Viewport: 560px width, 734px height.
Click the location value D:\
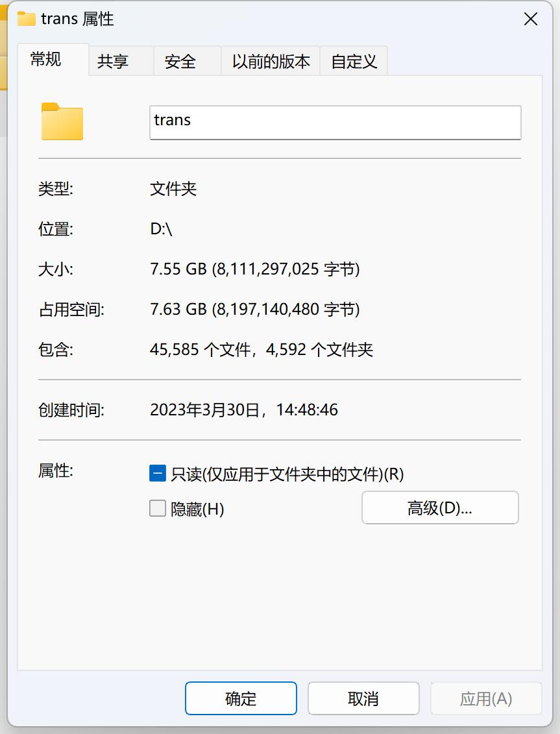pos(161,229)
